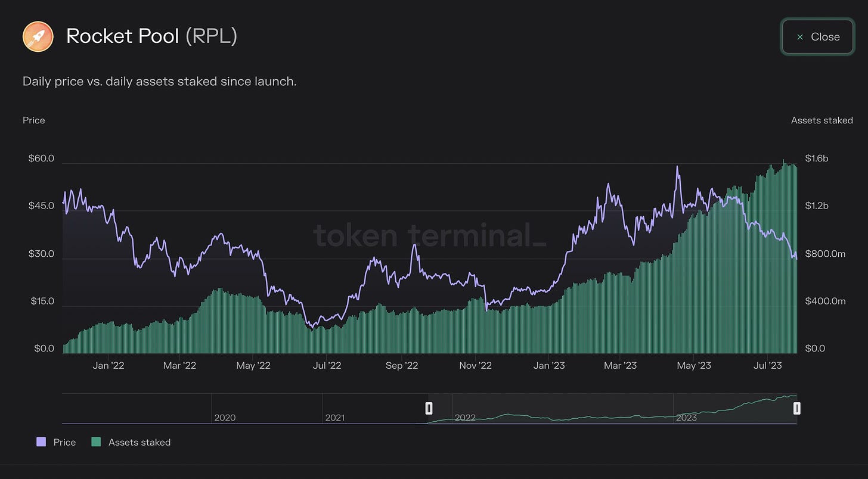Viewport: 868px width, 479px height.
Task: Click the Rocket Pool rocket logo icon
Action: click(x=38, y=36)
